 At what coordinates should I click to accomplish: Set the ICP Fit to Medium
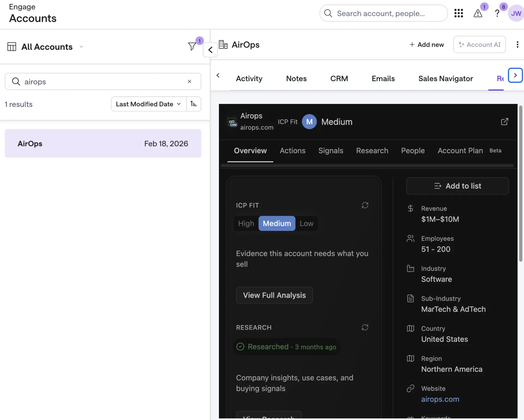pos(277,223)
